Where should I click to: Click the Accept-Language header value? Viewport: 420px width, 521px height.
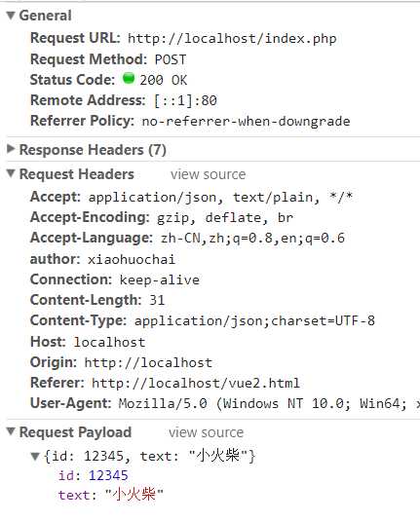point(252,239)
